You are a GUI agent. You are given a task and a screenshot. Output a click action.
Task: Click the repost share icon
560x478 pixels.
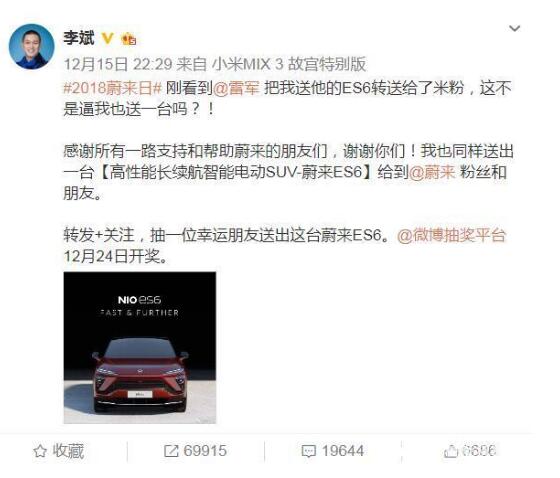(171, 451)
